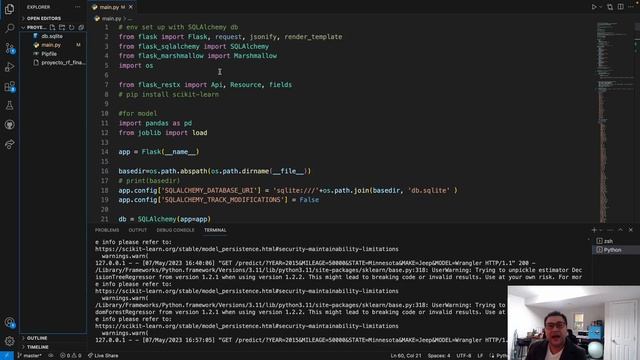
Task: Open db.sqlite in the Explorer
Action: tap(52, 36)
